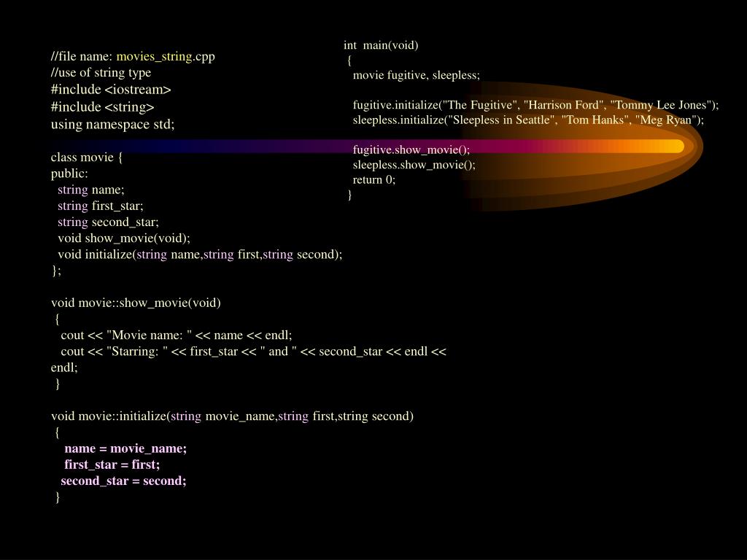Click the "public:" access specifier
The height and width of the screenshot is (560, 747).
pyautogui.click(x=69, y=174)
